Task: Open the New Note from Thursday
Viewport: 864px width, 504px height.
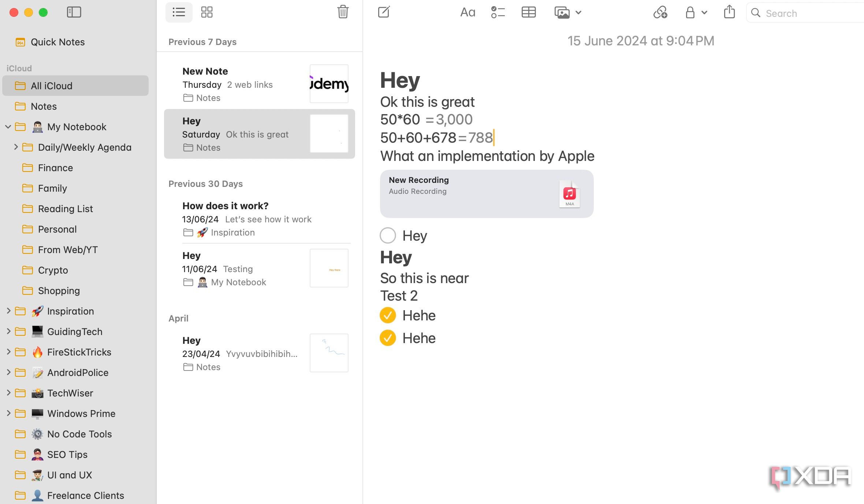Action: (260, 84)
